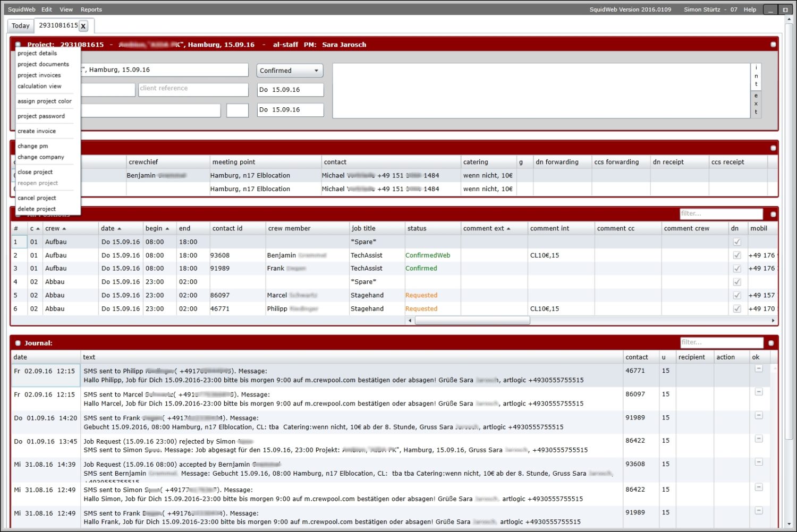Image resolution: width=797 pixels, height=532 pixels.
Task: Select 'create invoice' from project menu
Action: pyautogui.click(x=37, y=131)
